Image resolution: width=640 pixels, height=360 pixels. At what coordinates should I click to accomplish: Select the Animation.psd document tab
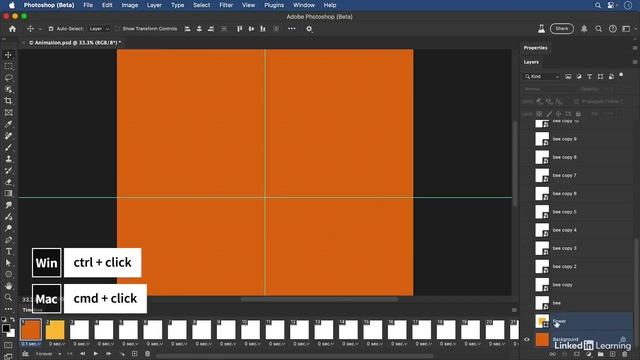click(72, 42)
